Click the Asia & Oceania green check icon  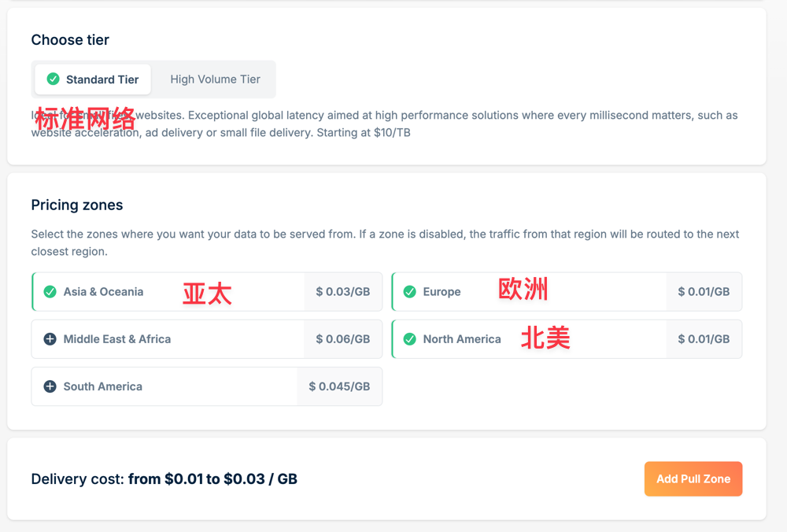point(50,292)
